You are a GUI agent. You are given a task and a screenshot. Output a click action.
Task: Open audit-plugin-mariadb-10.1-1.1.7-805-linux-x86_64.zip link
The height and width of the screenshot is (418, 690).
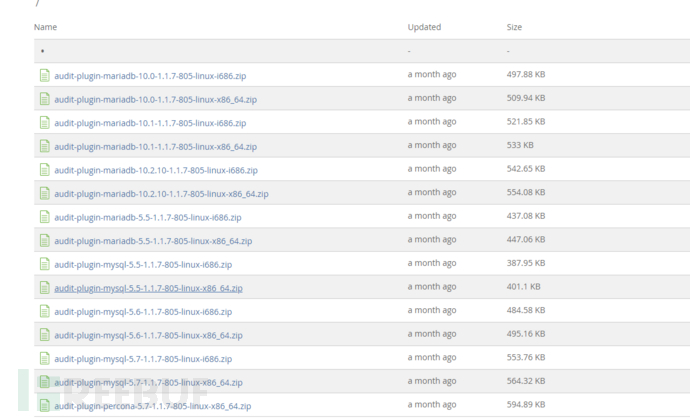155,147
